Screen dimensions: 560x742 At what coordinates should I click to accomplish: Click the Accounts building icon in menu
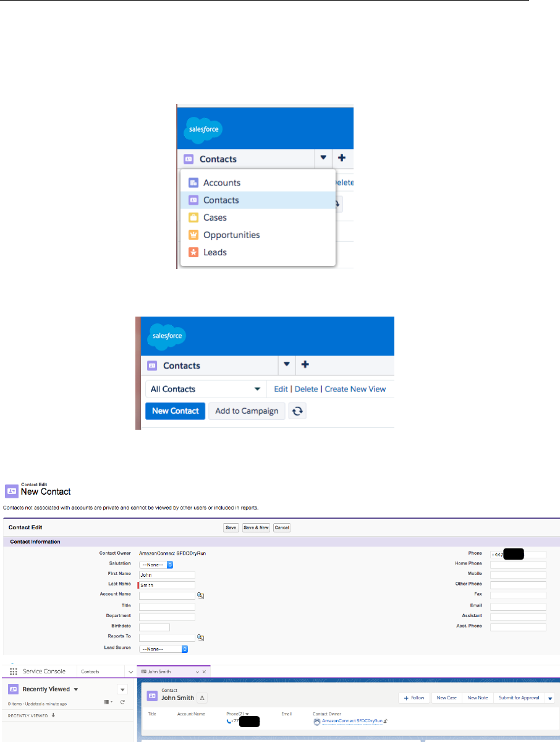coord(193,183)
